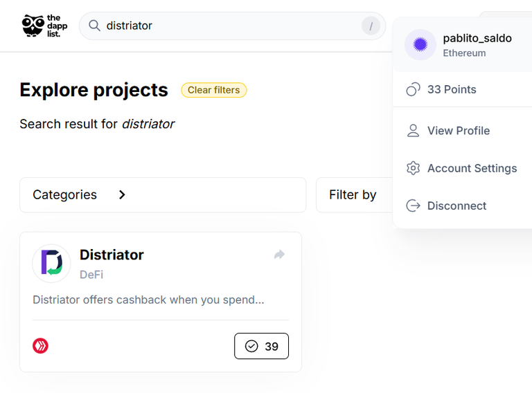
Task: Click the pablito_saldo username
Action: tap(477, 38)
